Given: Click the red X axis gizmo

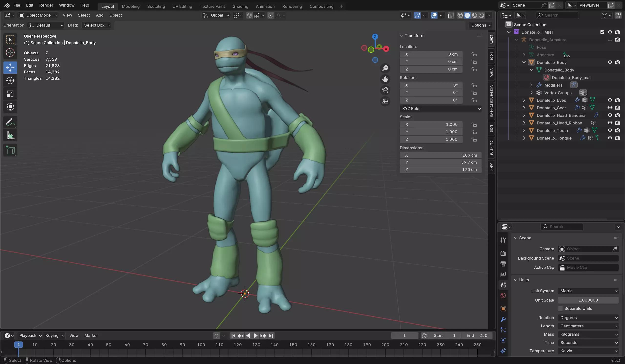Looking at the screenshot, I should coord(386,49).
